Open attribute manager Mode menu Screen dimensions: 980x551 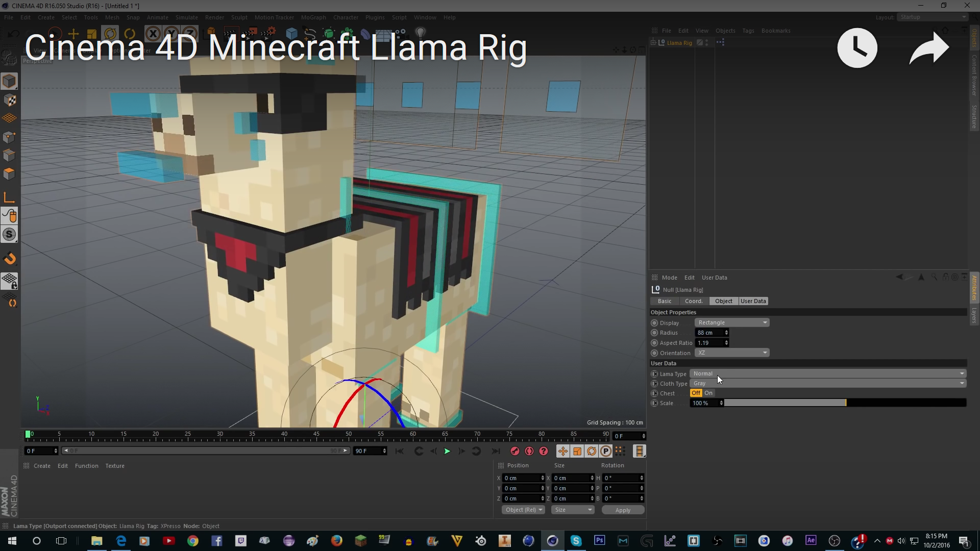(670, 278)
